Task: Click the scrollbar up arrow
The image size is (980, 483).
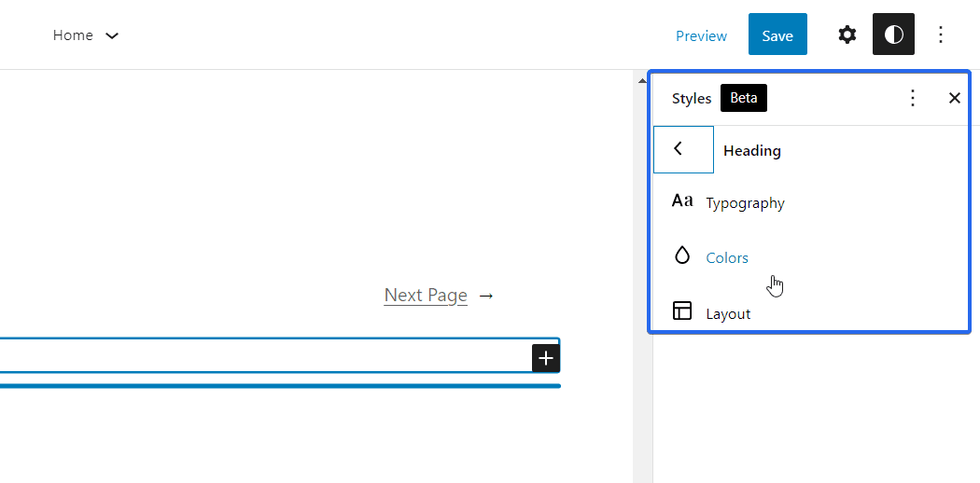Action: point(642,80)
